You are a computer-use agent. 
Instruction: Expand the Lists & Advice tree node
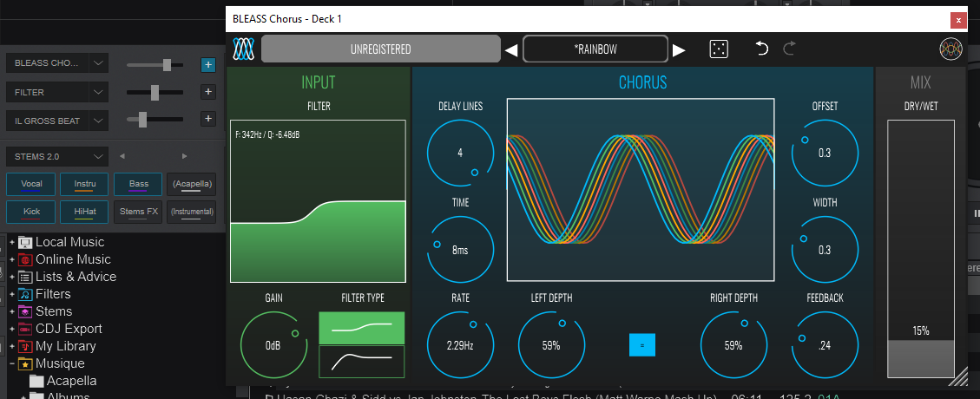[x=12, y=278]
